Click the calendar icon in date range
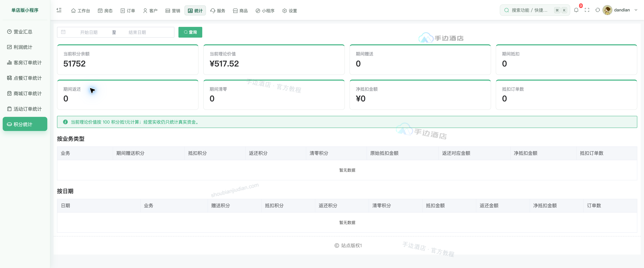The height and width of the screenshot is (268, 644). (63, 32)
